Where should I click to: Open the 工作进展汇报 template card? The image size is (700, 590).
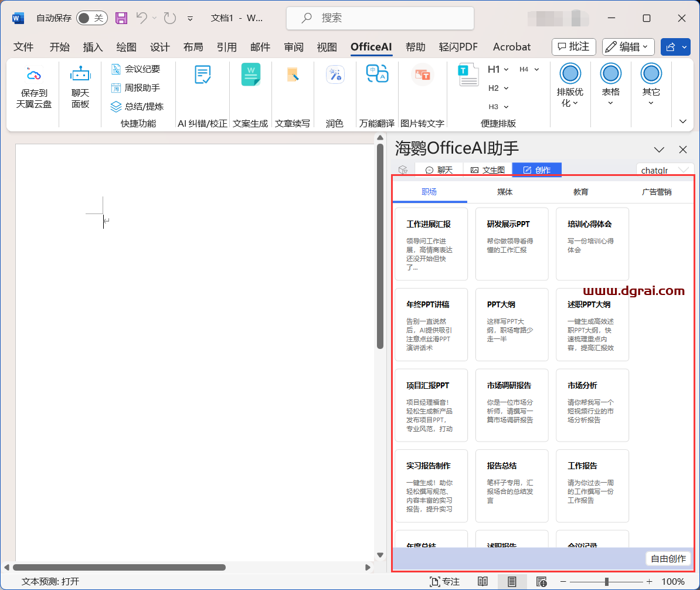(x=431, y=244)
